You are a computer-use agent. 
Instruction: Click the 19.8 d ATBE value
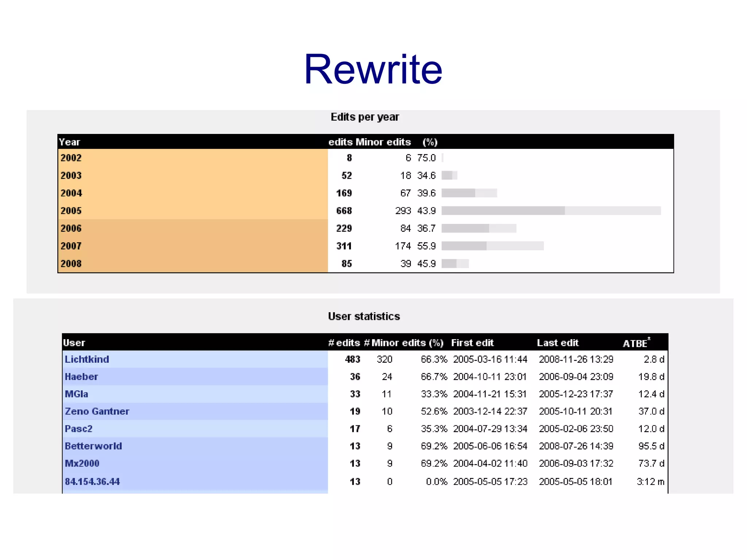pyautogui.click(x=651, y=376)
